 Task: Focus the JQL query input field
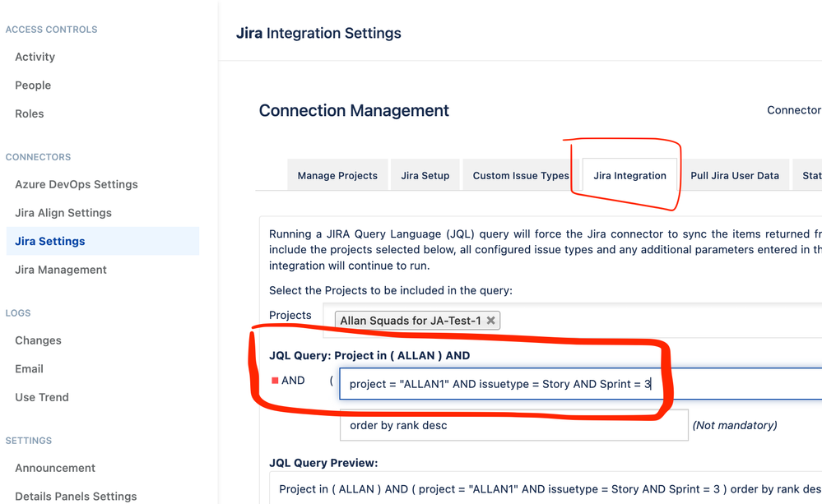pos(580,383)
